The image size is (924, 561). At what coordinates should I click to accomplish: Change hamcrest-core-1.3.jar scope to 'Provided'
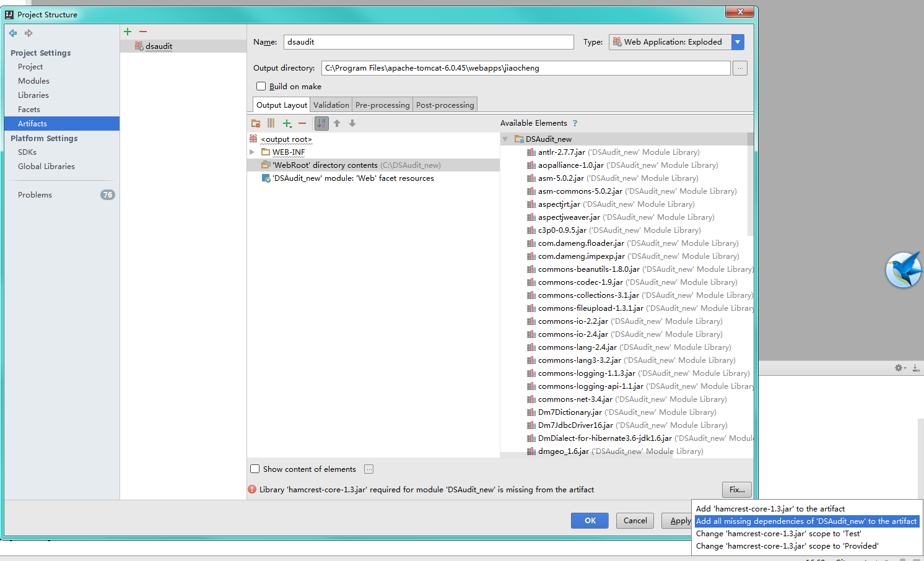click(806, 546)
